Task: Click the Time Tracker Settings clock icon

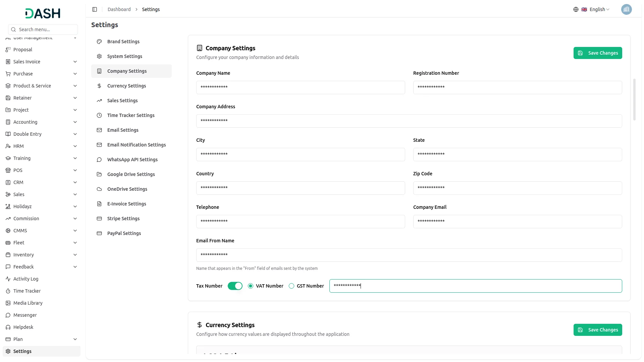Action: tap(99, 115)
